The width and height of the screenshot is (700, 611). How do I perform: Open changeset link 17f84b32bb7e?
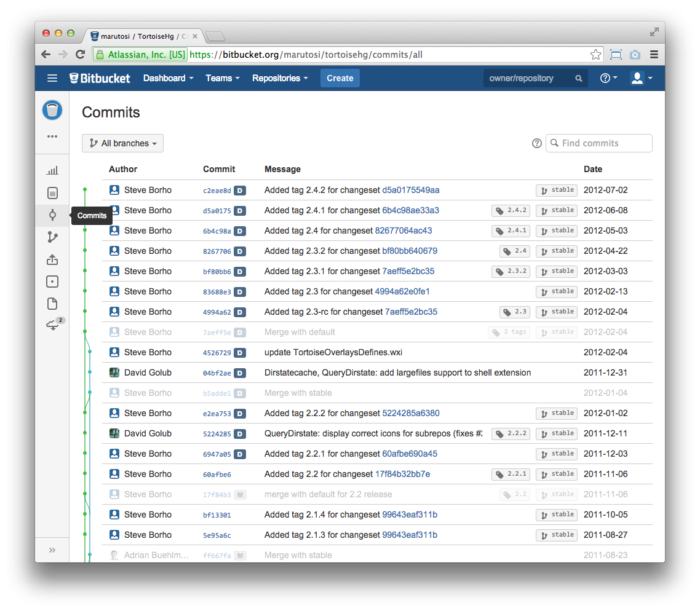click(403, 474)
